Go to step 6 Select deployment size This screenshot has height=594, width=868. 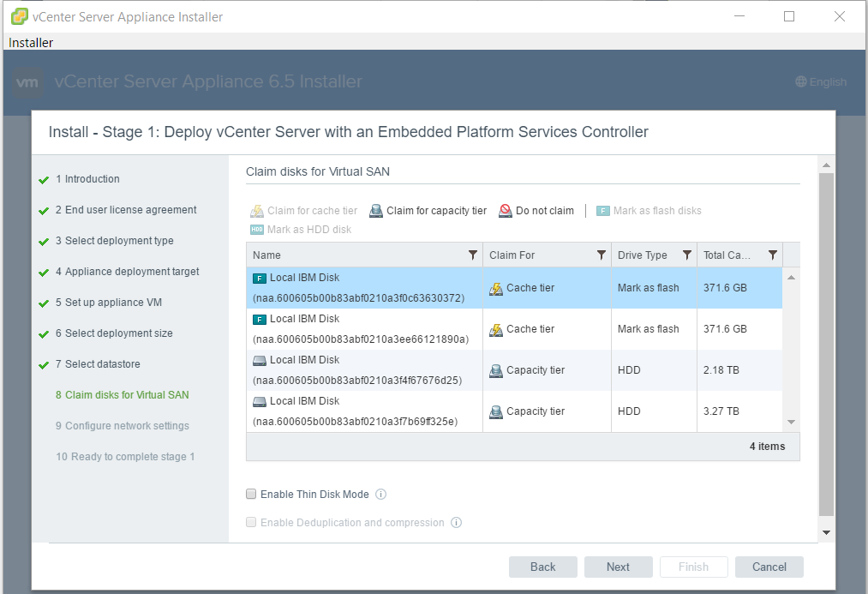click(x=114, y=333)
